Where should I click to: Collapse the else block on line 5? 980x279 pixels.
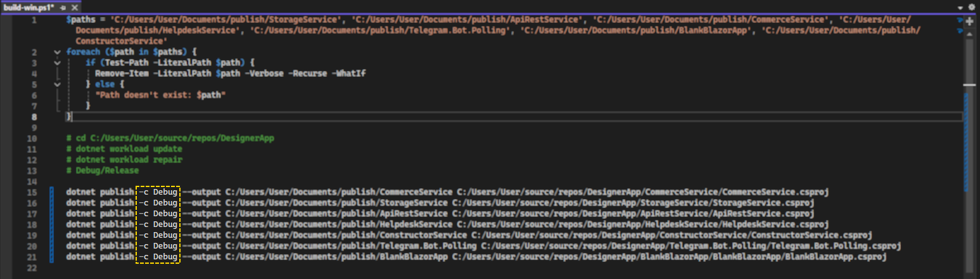pos(58,84)
